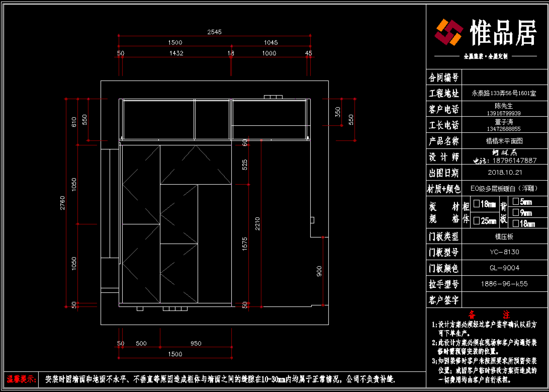Click the red 温馨提示 label
The height and width of the screenshot is (392, 549).
click(21, 379)
